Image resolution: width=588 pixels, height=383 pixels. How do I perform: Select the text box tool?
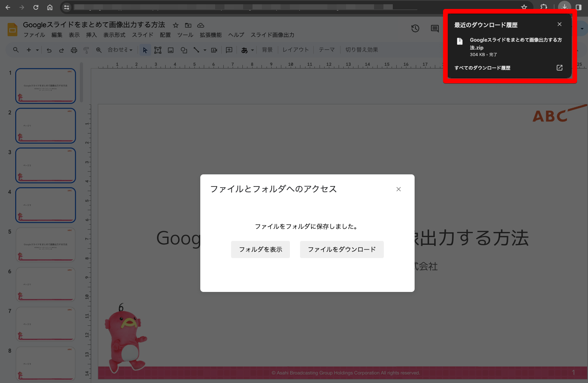click(158, 50)
